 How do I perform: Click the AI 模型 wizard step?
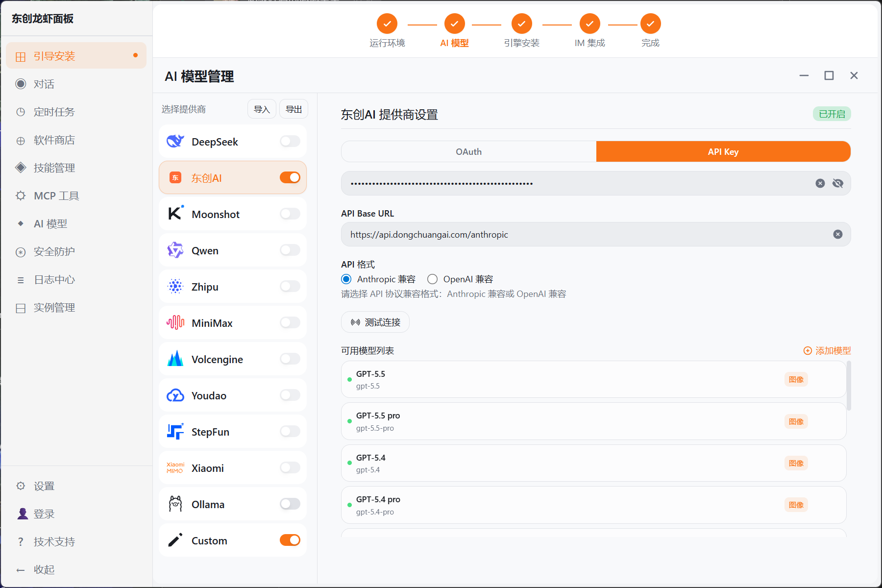[454, 30]
